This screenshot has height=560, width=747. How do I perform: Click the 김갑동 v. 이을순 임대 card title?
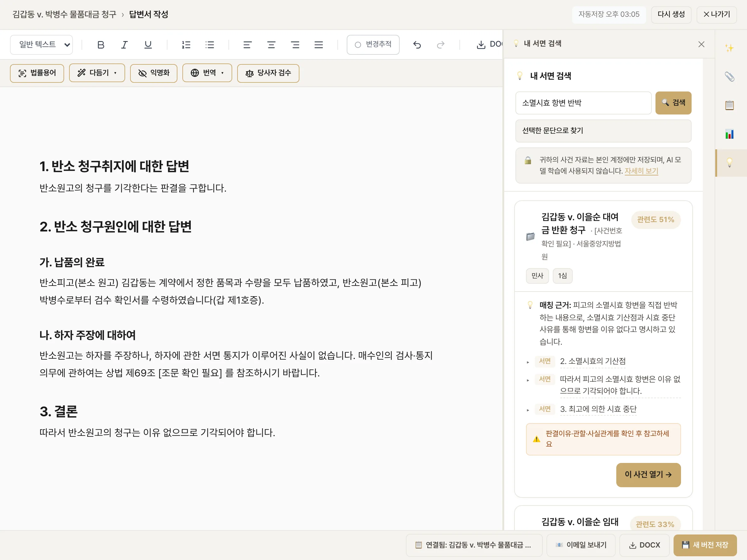tap(580, 522)
